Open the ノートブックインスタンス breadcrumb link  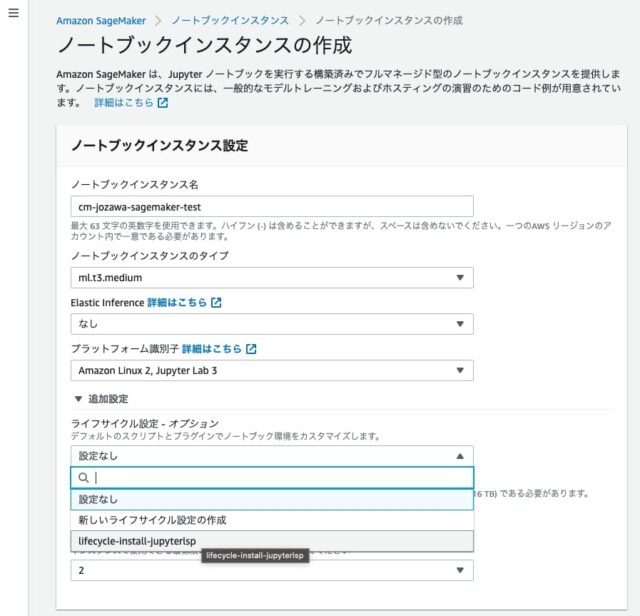[230, 20]
